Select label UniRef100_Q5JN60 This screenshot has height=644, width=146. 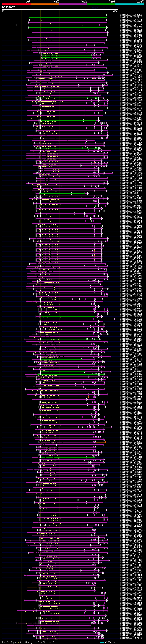(131, 308)
